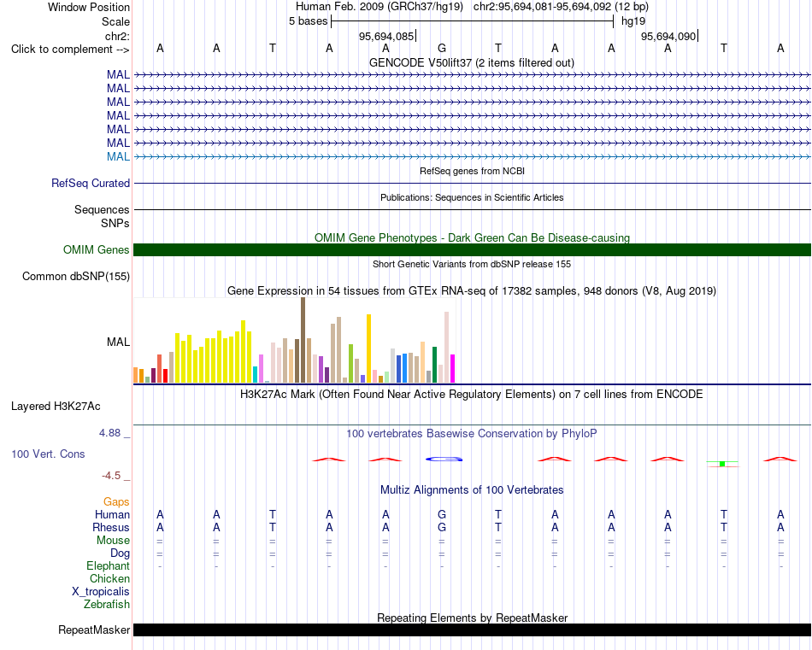Image resolution: width=812 pixels, height=650 pixels.
Task: Click the dark green OMIM Genes bar
Action: click(472, 250)
